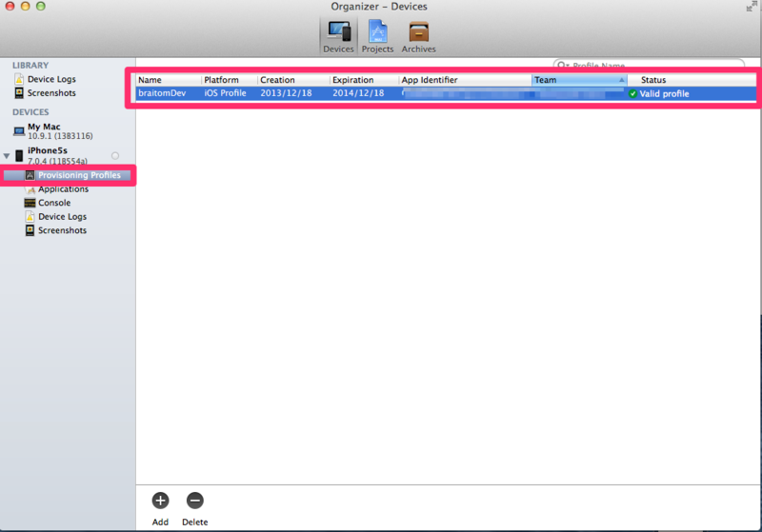762x532 pixels.
Task: Click the Console icon in sidebar
Action: click(30, 203)
